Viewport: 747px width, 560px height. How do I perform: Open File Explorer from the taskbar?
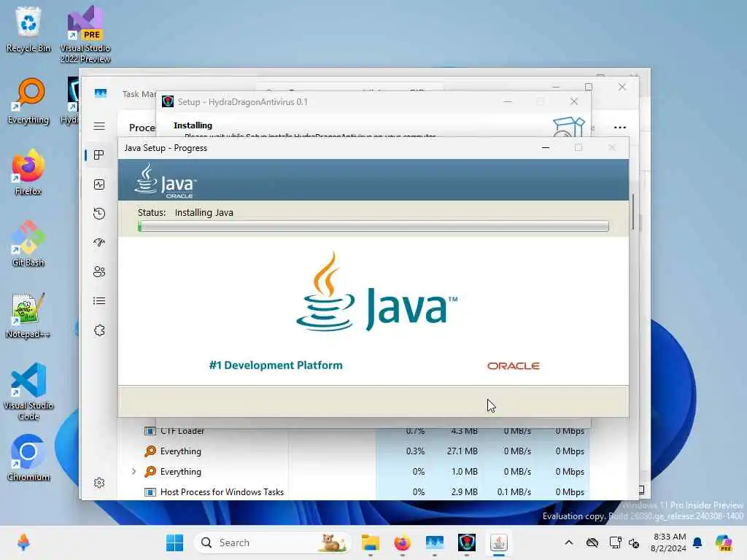coord(370,542)
